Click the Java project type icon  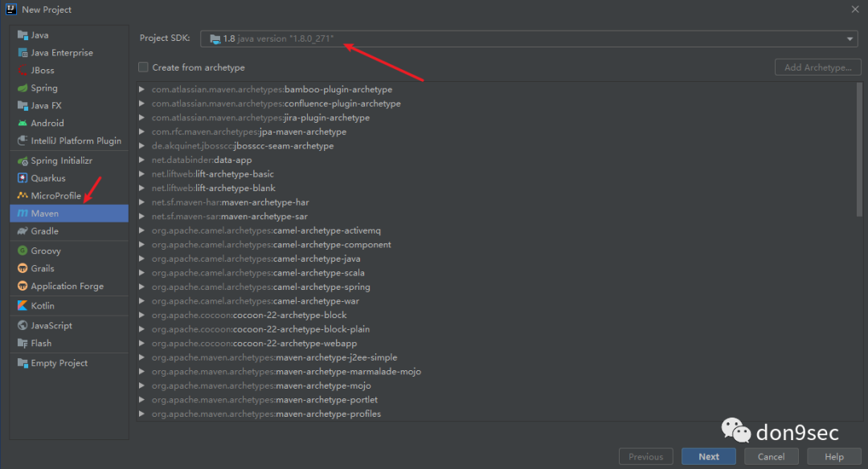(23, 35)
